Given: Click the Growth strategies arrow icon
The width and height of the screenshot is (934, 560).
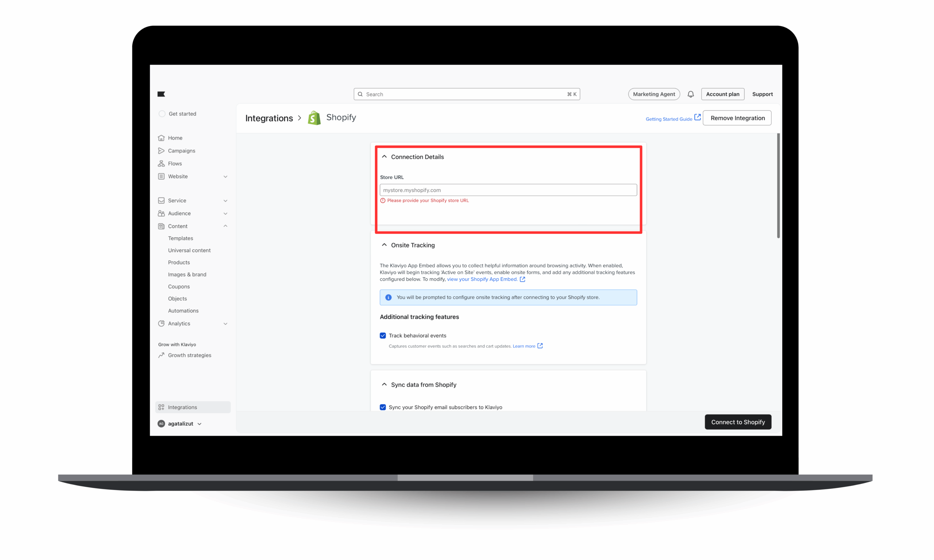Looking at the screenshot, I should pos(161,355).
